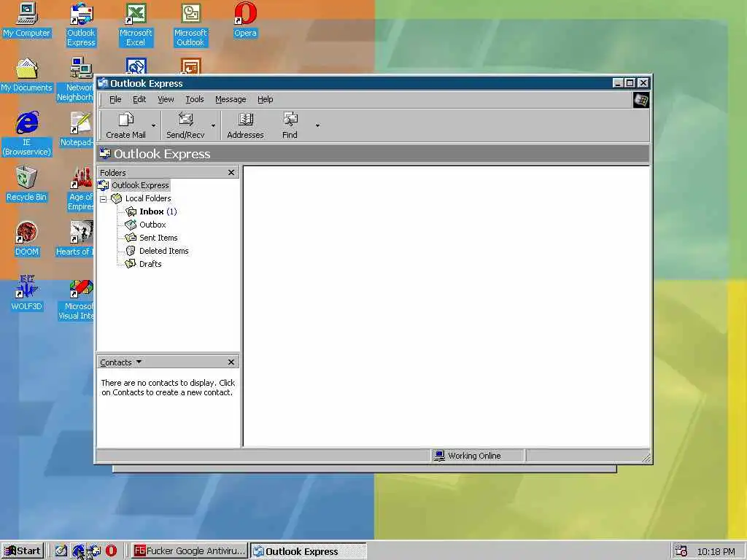The image size is (747, 560).
Task: Select the Outbox folder icon
Action: (131, 225)
